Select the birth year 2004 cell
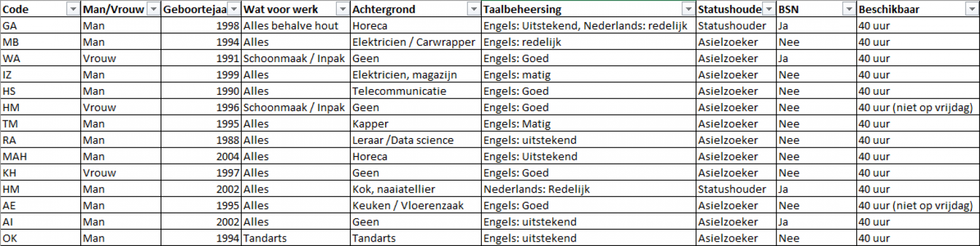Viewport: 980px width, 246px height. click(201, 156)
